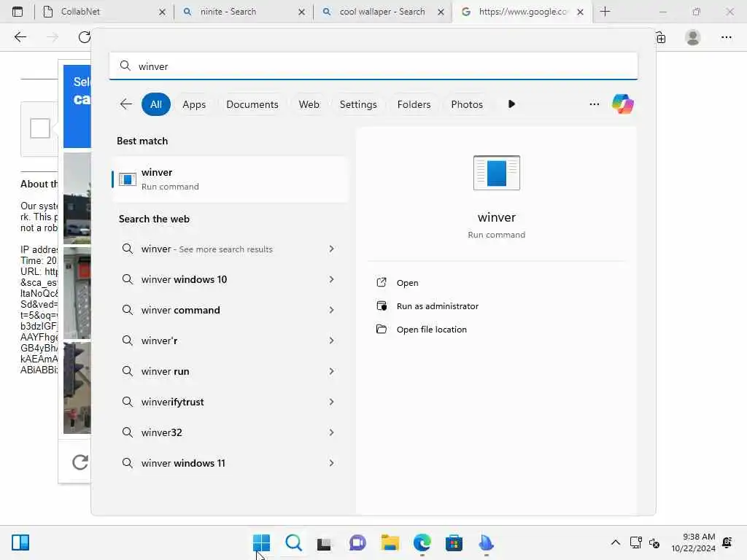Image resolution: width=747 pixels, height=560 pixels.
Task: Tick the I'm not a robot checkbox
Action: coord(40,128)
